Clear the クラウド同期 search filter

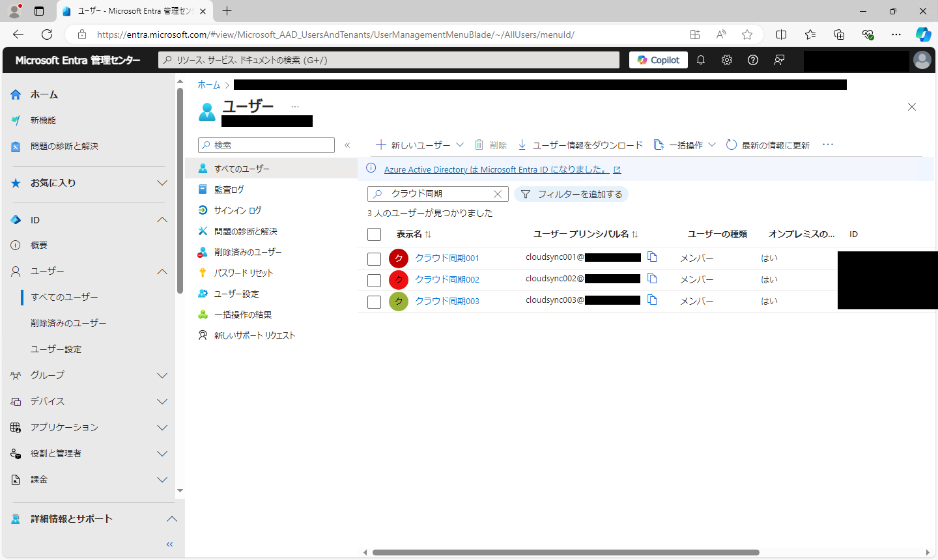tap(498, 194)
